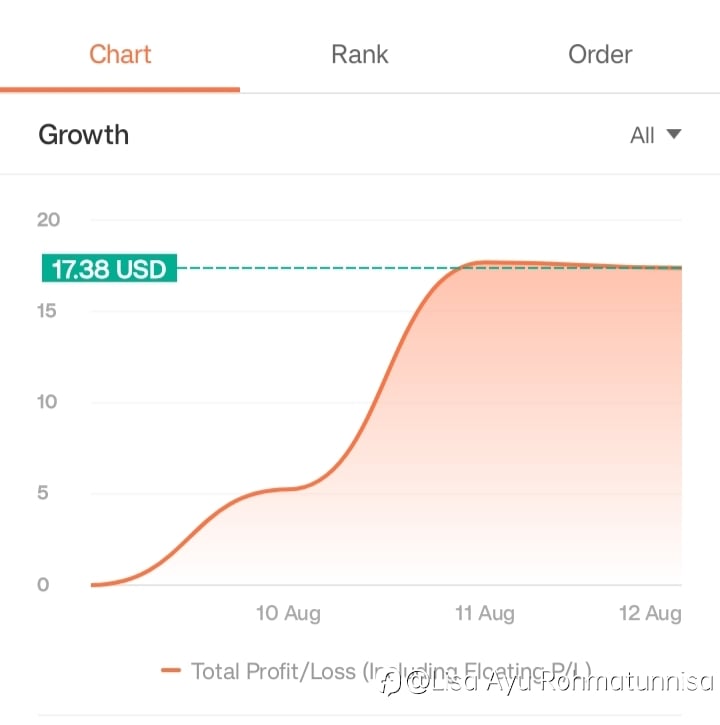Image resolution: width=720 pixels, height=725 pixels.
Task: Click the 20 y-axis gridline label
Action: pos(49,220)
